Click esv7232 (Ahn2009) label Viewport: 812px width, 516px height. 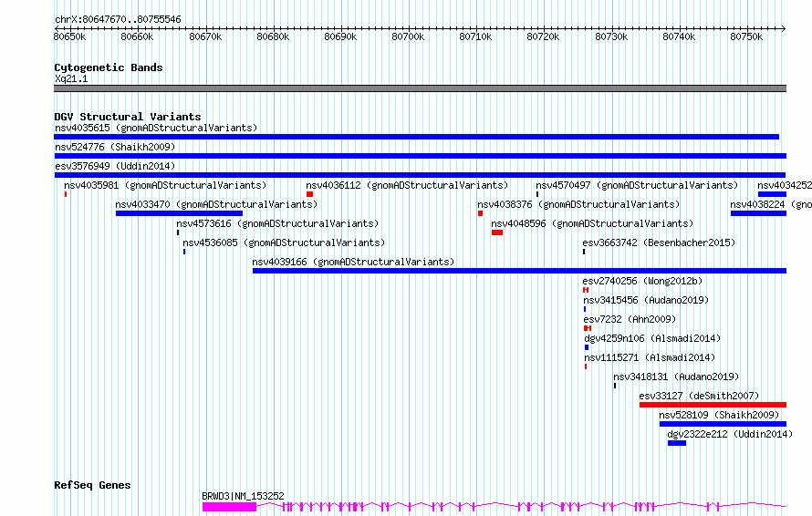tap(630, 319)
